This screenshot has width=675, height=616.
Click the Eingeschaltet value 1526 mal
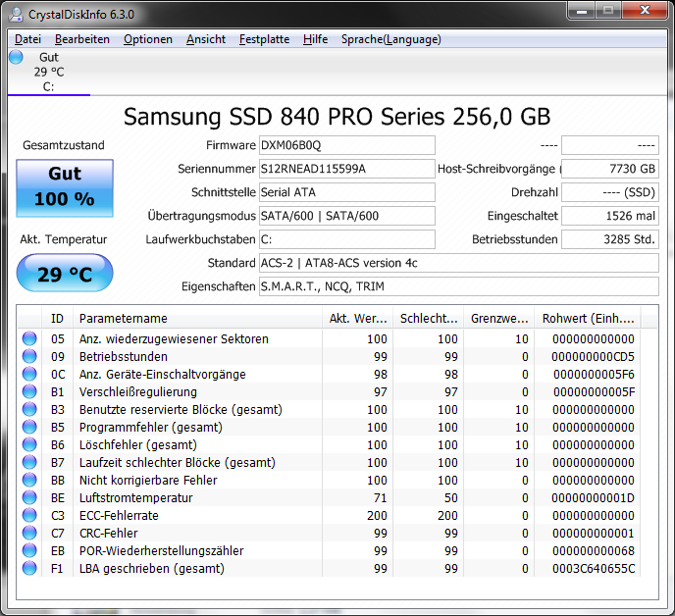pos(610,216)
